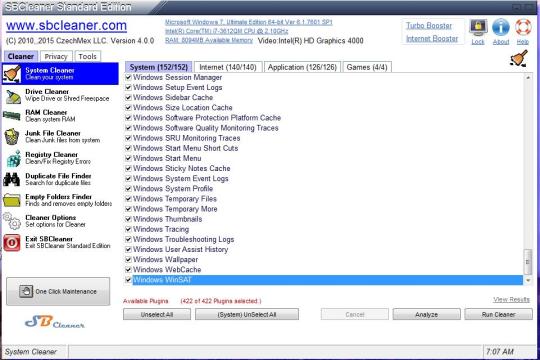540x360 pixels.
Task: Click the Unselect All button
Action: (x=157, y=315)
